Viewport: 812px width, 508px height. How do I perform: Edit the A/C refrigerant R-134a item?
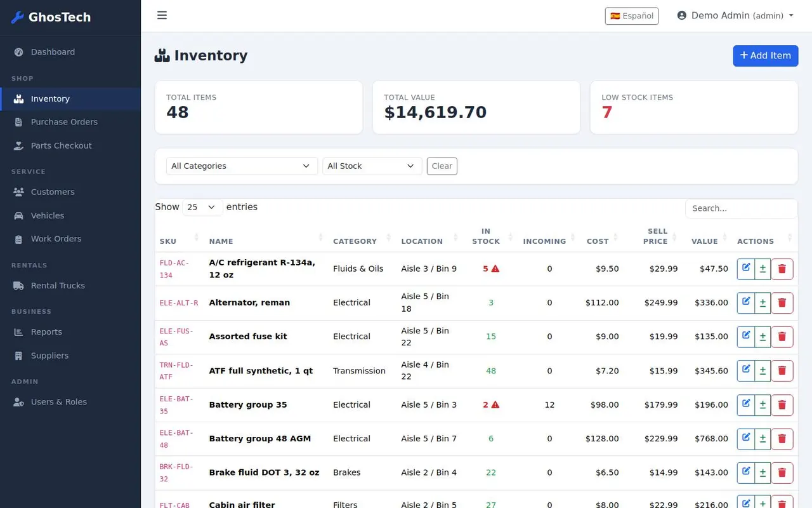pos(746,269)
